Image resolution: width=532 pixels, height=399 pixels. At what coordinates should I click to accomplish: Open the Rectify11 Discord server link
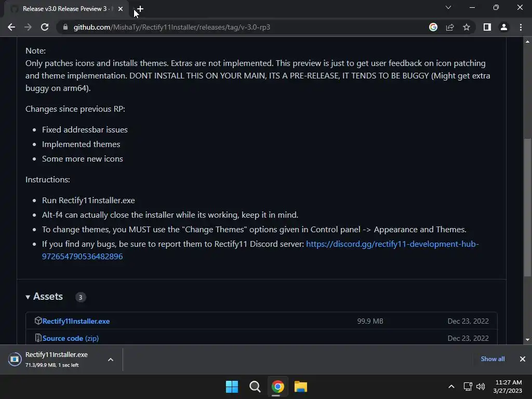tap(260, 250)
